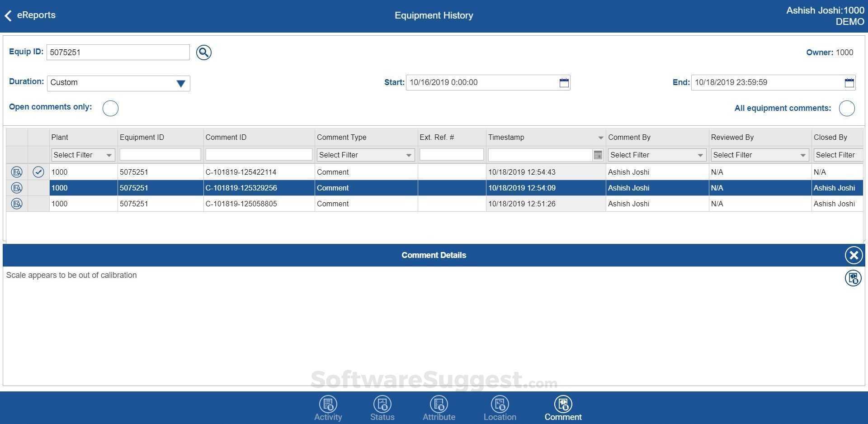Switch to the Location view
This screenshot has height=424, width=868.
tap(500, 404)
